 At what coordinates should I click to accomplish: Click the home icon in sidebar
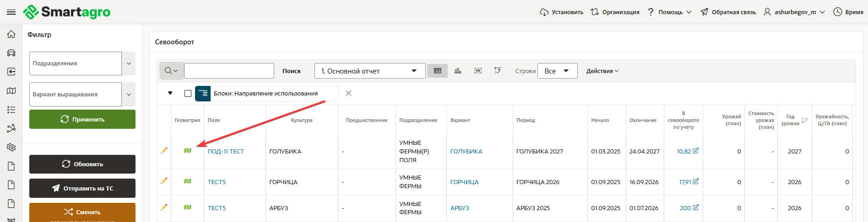11,35
